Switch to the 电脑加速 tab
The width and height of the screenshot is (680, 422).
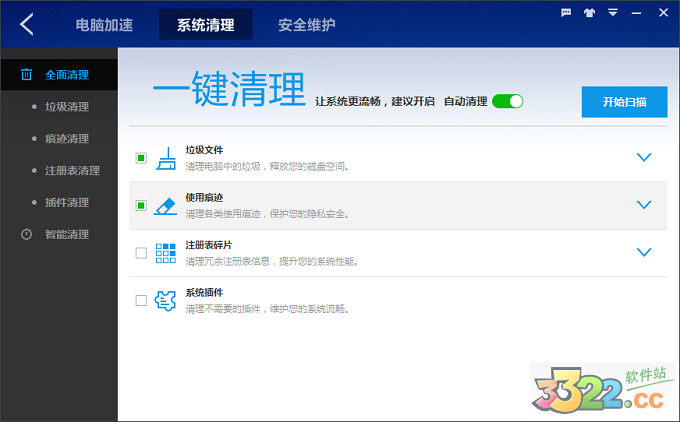pyautogui.click(x=104, y=25)
